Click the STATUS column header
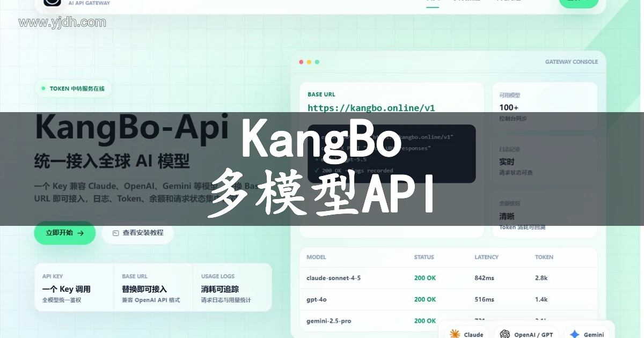The width and height of the screenshot is (644, 338). pos(424,257)
